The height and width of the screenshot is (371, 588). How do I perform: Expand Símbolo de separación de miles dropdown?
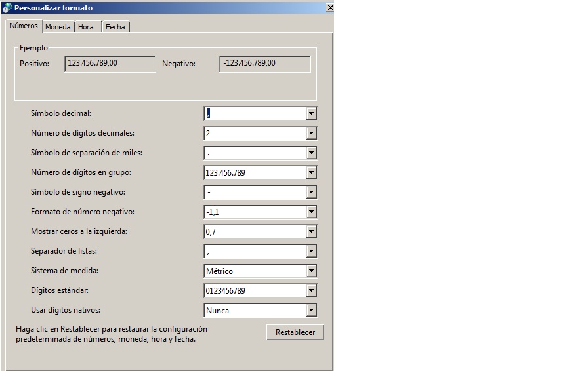(311, 153)
